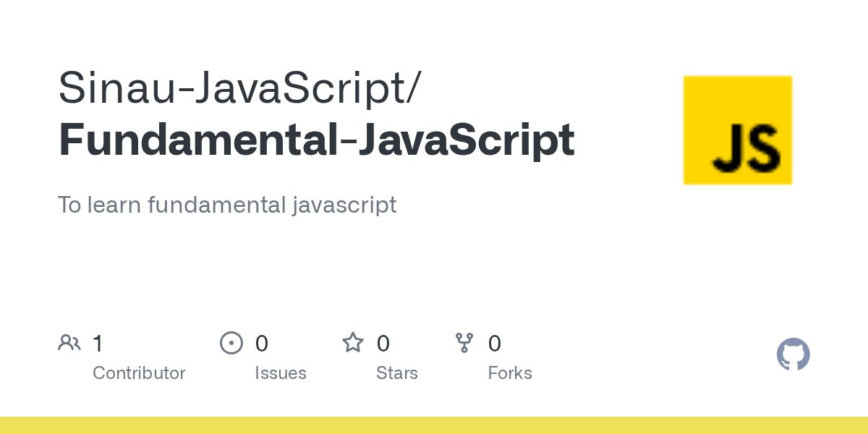Click the GitHub octocat logo
This screenshot has height=434, width=868.
793,355
